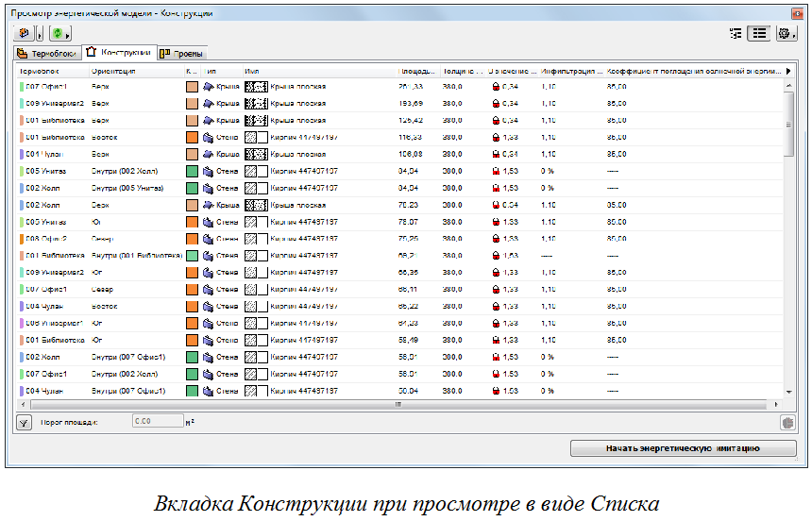Click the zone color marker for 008 Офис2

point(22,239)
